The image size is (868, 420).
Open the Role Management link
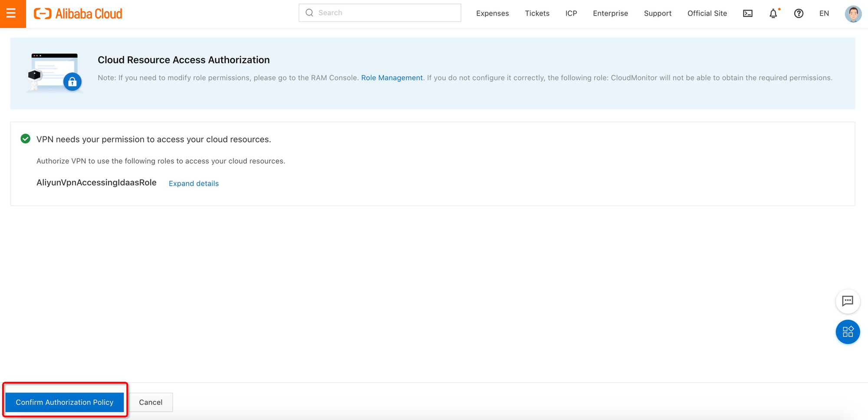pyautogui.click(x=391, y=78)
